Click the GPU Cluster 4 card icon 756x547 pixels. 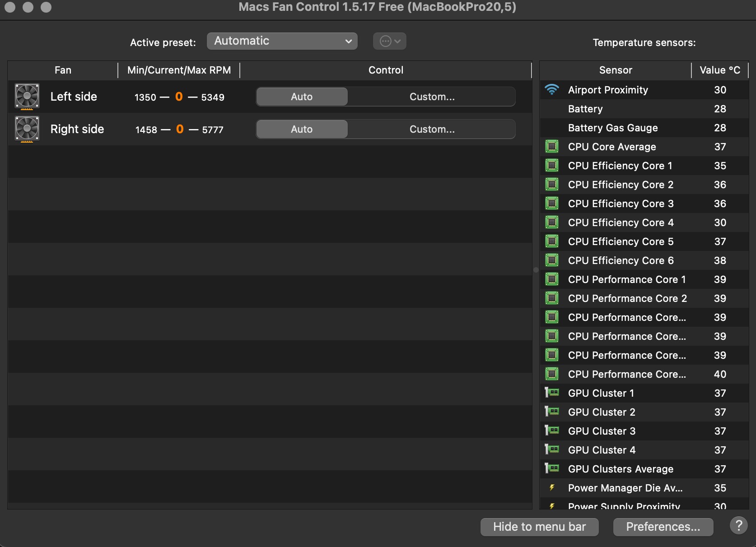pos(552,450)
